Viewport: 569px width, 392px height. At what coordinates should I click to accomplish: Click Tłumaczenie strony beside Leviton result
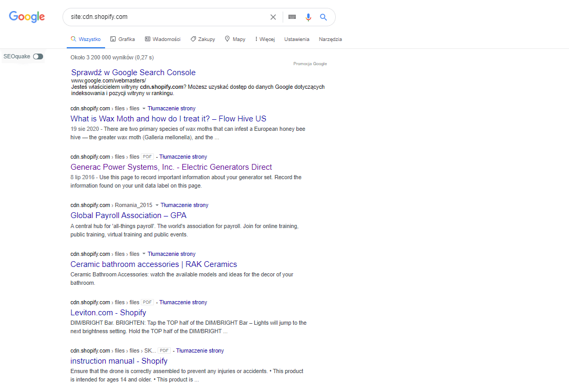183,302
